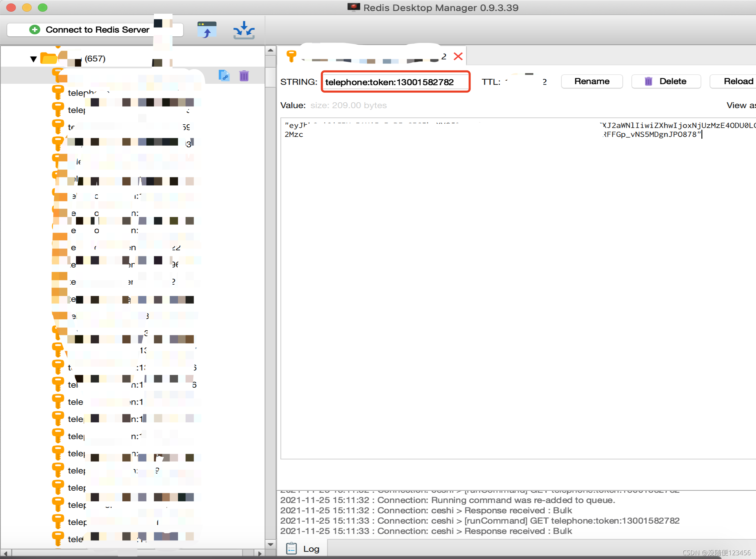The height and width of the screenshot is (559, 756).
Task: Close the open key tab with the red X
Action: click(x=458, y=56)
